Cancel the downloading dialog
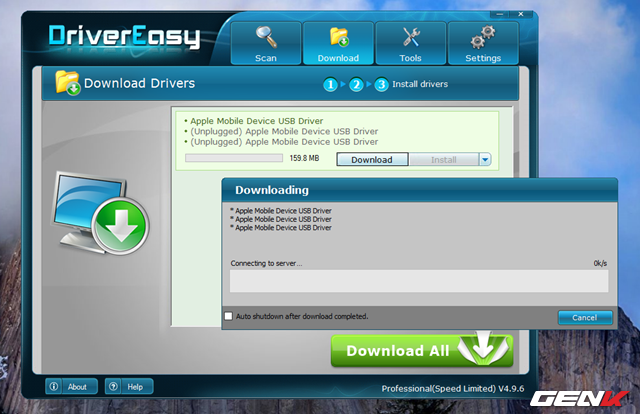The image size is (640, 414). click(585, 317)
